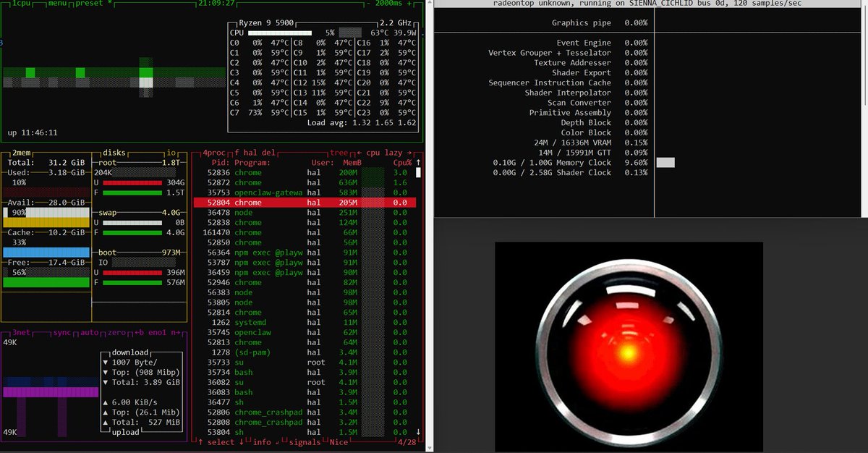The height and width of the screenshot is (453, 868).
Task: Select the systemd process row
Action: (305, 322)
